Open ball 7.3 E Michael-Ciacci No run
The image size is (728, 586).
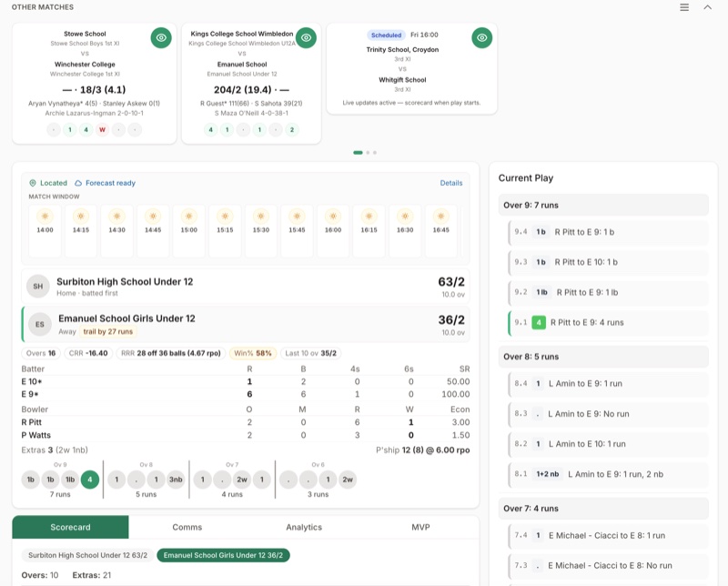[608, 566]
